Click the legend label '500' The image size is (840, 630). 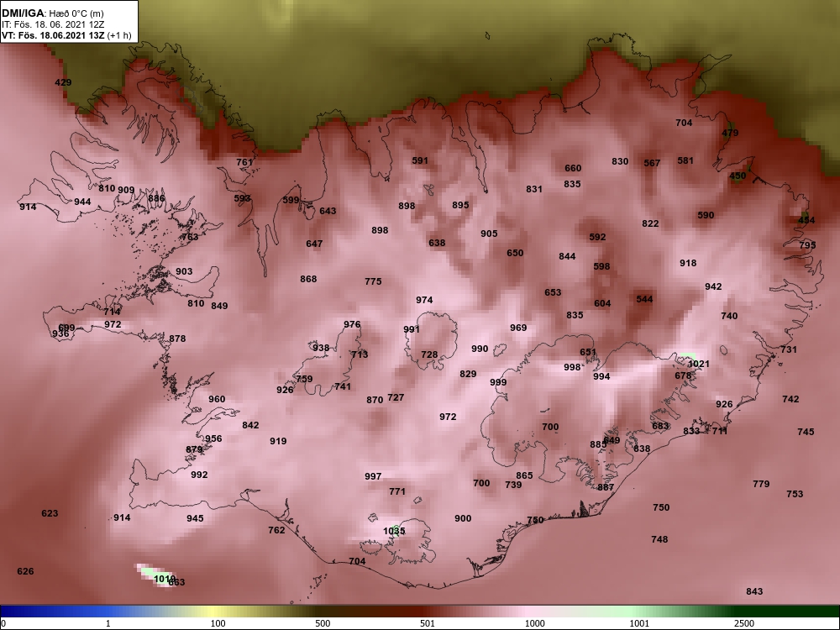coord(323,623)
